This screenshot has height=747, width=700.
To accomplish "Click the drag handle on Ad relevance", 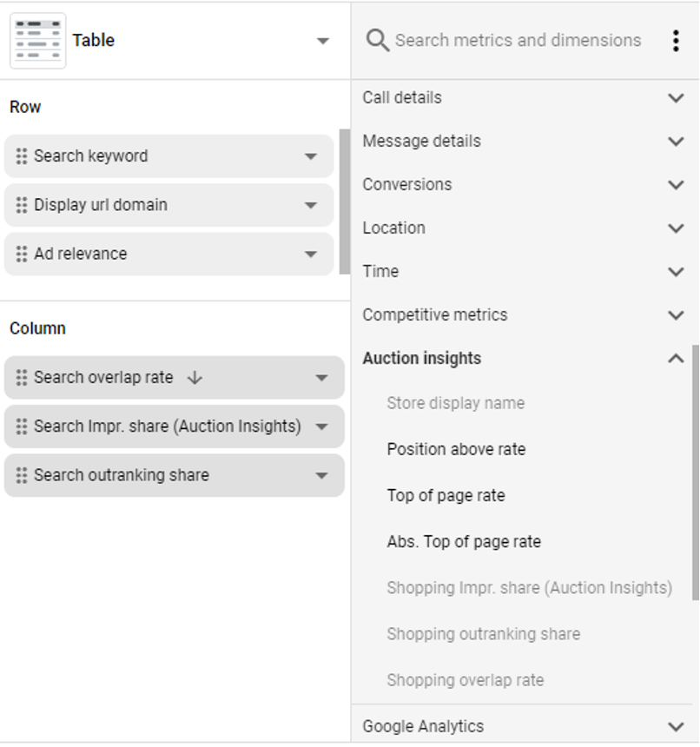I will pos(23,254).
